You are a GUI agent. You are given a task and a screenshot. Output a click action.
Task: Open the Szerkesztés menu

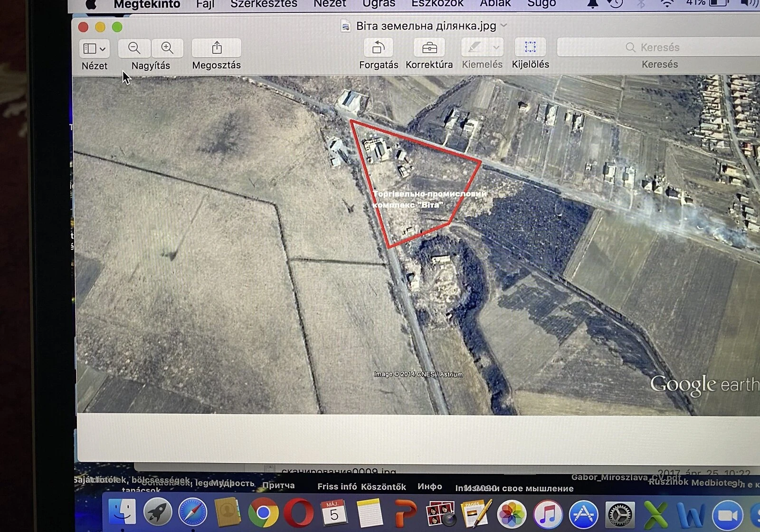264,4
